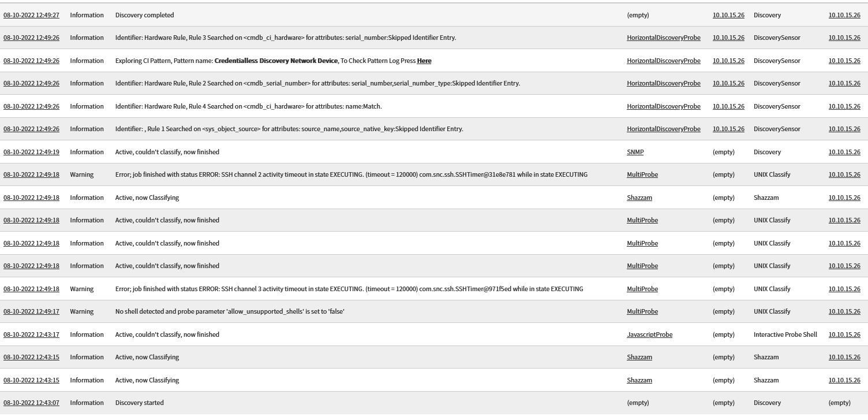Select the 'Discovery completed' message cell
This screenshot has width=868, height=420.
pos(144,15)
